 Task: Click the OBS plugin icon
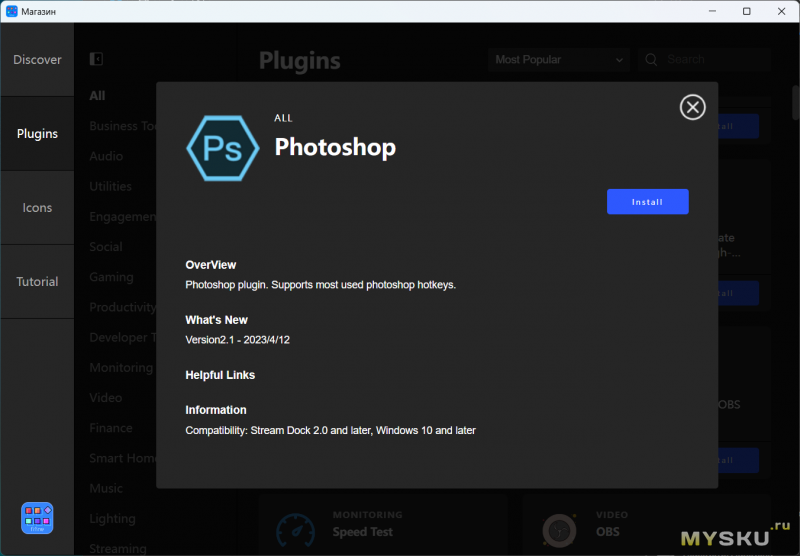pos(559,530)
